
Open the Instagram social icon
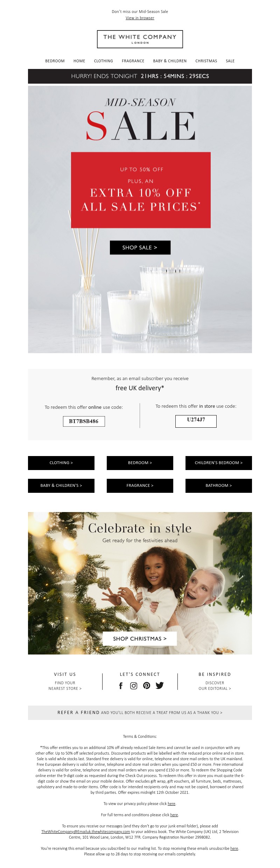pos(134,686)
